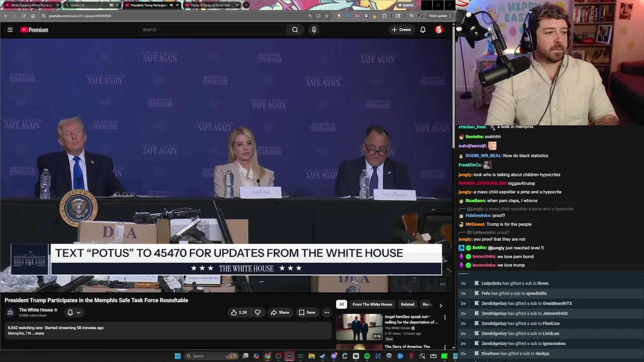The height and width of the screenshot is (362, 644).
Task: Open The White House channel name link
Action: (x=36, y=310)
